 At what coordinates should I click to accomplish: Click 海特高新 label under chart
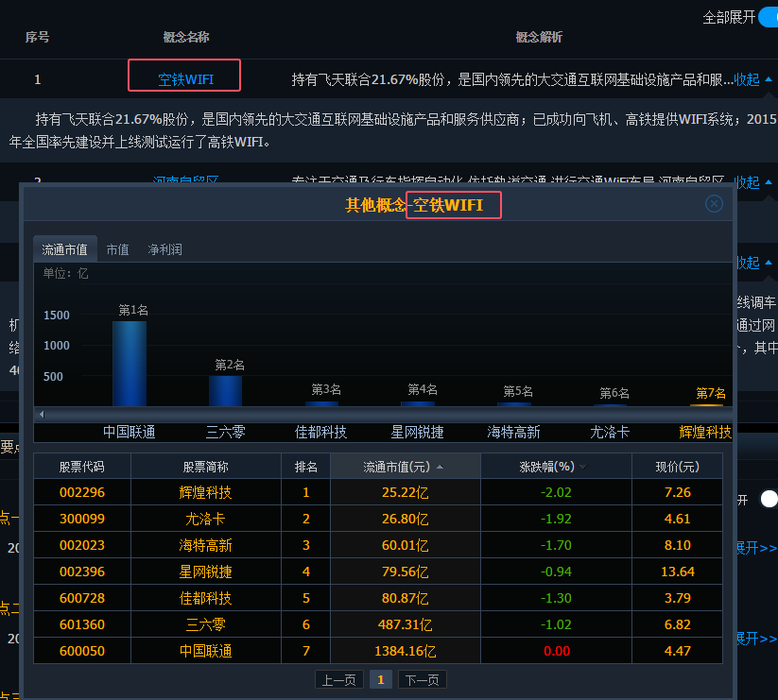(513, 432)
